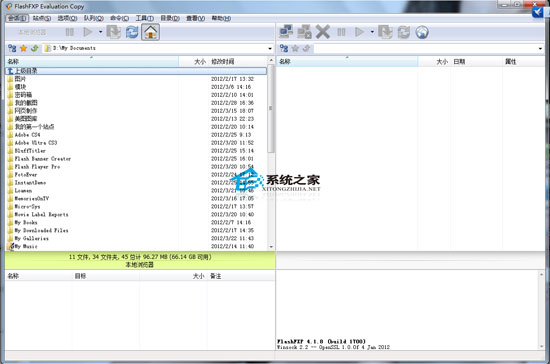This screenshot has width=550, height=364.
Task: Open the 会话(E) menu
Action: click(x=17, y=18)
